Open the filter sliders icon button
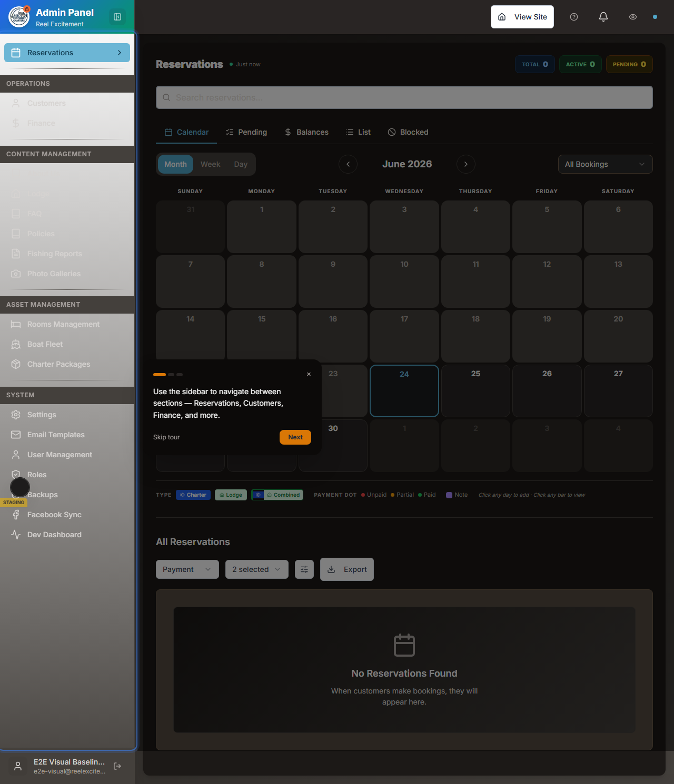The height and width of the screenshot is (784, 674). (304, 569)
